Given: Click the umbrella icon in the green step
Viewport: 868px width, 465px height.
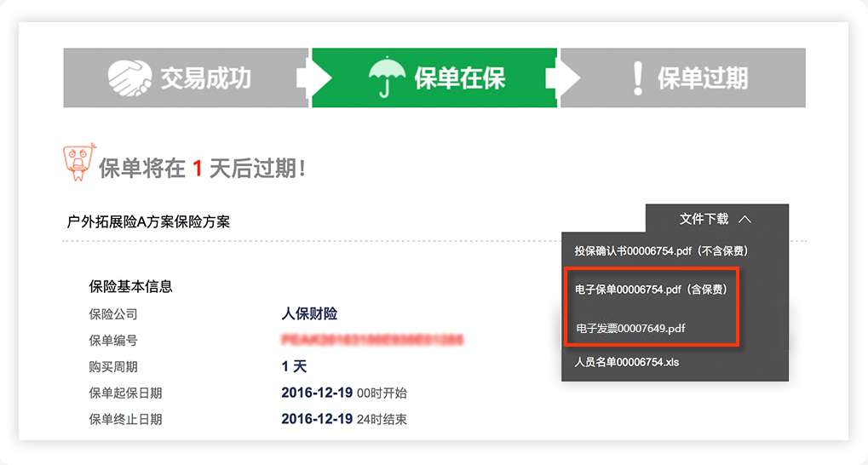Looking at the screenshot, I should coord(387,77).
